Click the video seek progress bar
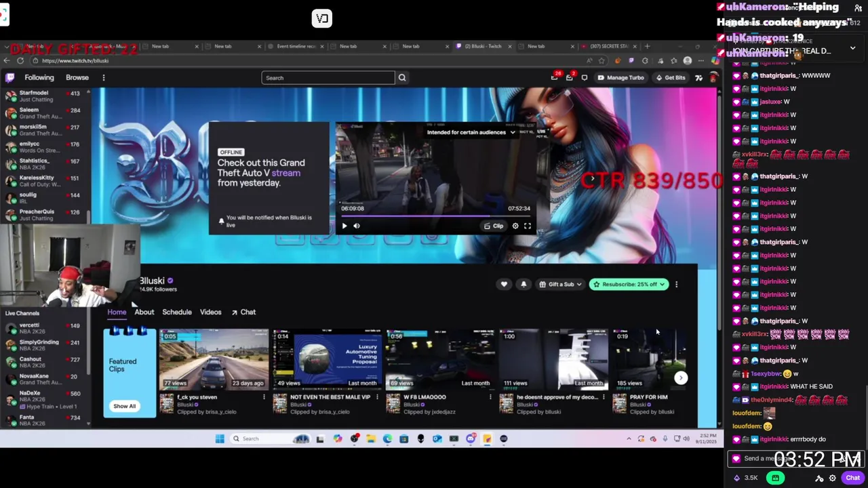 pyautogui.click(x=436, y=216)
